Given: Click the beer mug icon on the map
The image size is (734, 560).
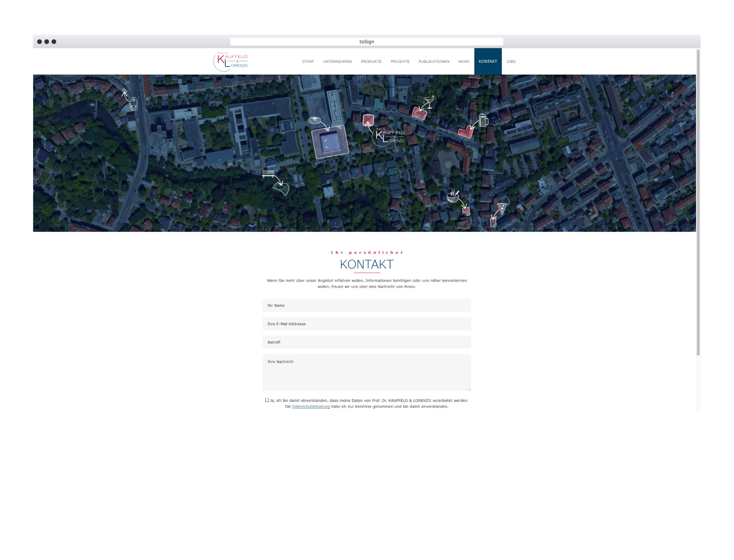Looking at the screenshot, I should coord(483,120).
